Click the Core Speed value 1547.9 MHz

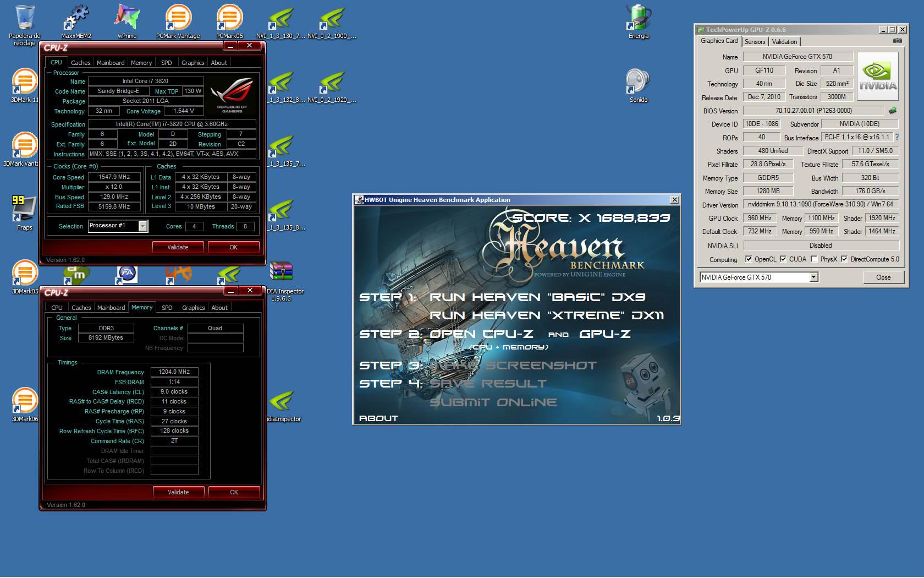114,177
